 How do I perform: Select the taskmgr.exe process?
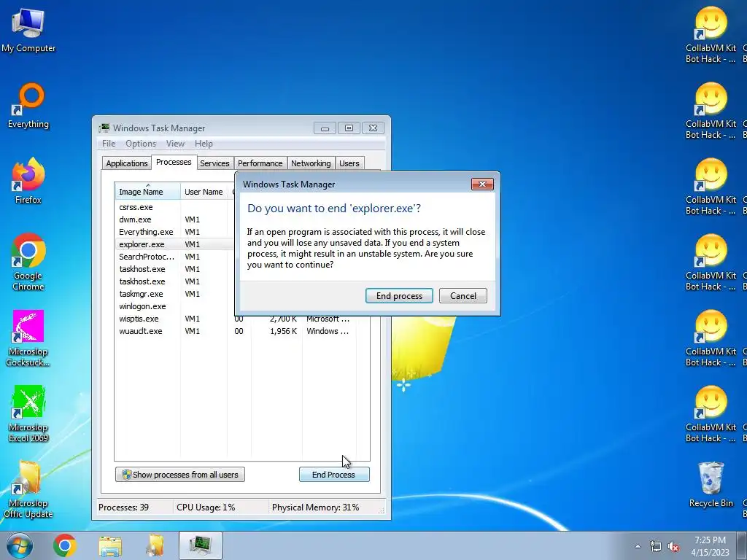[x=174, y=294]
